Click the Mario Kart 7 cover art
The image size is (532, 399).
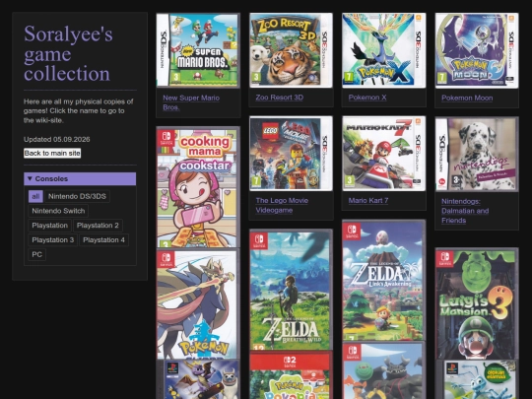click(x=384, y=154)
